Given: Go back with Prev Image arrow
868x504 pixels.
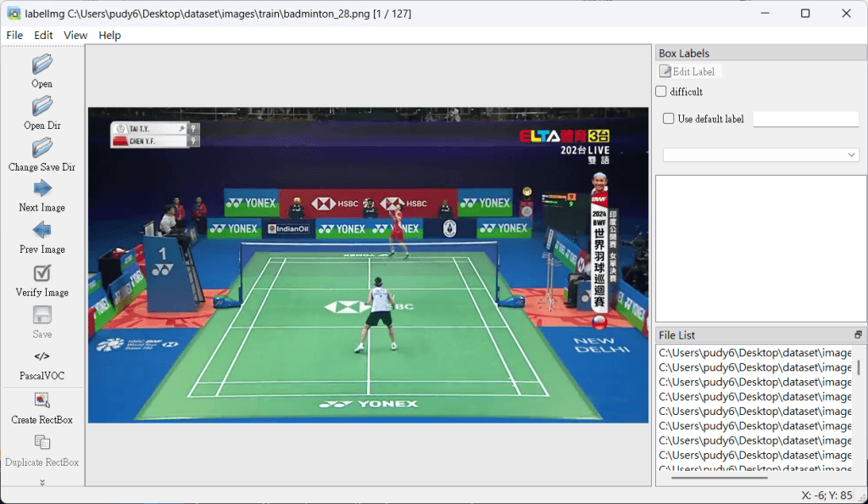Looking at the screenshot, I should [42, 231].
